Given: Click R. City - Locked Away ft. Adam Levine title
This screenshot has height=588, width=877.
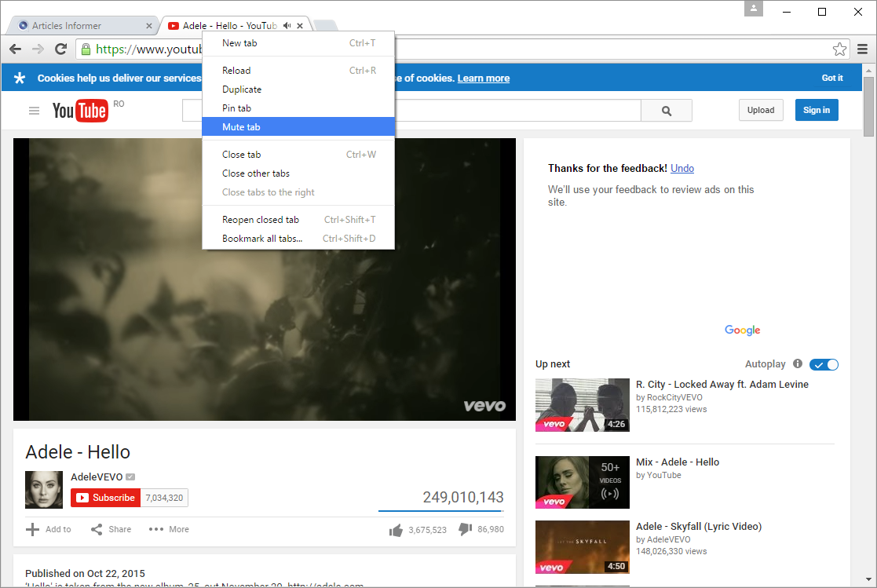Looking at the screenshot, I should click(722, 385).
